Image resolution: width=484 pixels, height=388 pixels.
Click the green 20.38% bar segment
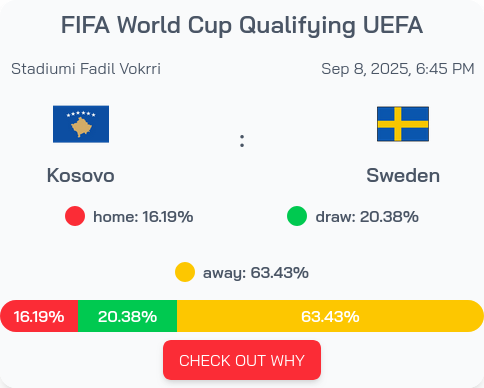[127, 316]
